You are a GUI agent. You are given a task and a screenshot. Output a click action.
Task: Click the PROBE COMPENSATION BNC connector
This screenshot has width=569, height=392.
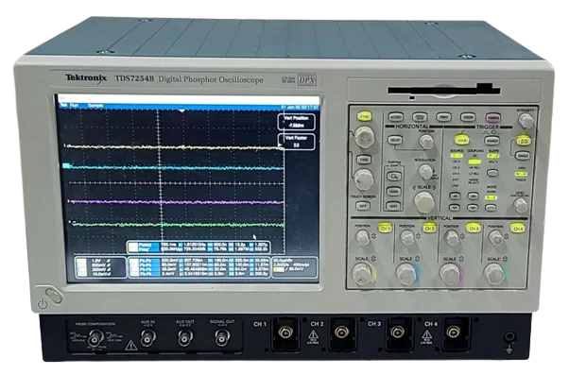(96, 339)
